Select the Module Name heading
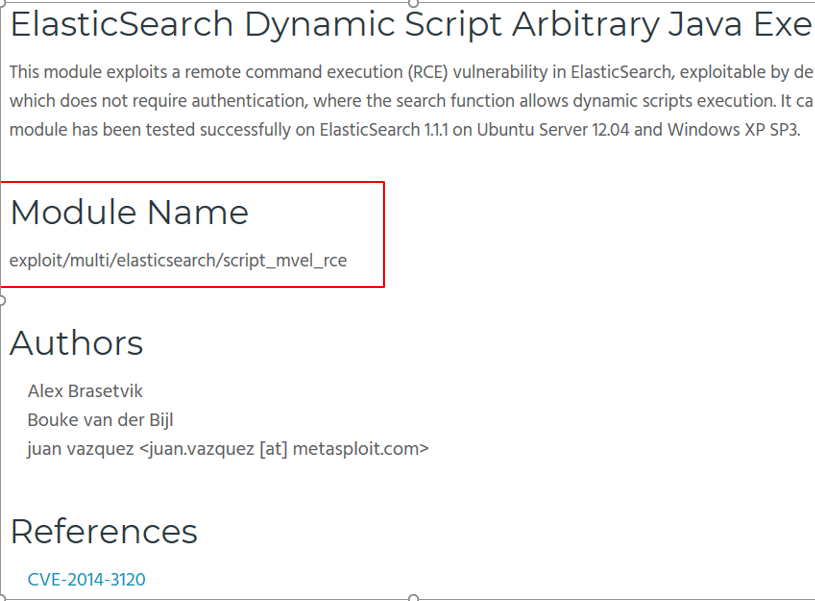The height and width of the screenshot is (601, 815). tap(129, 212)
